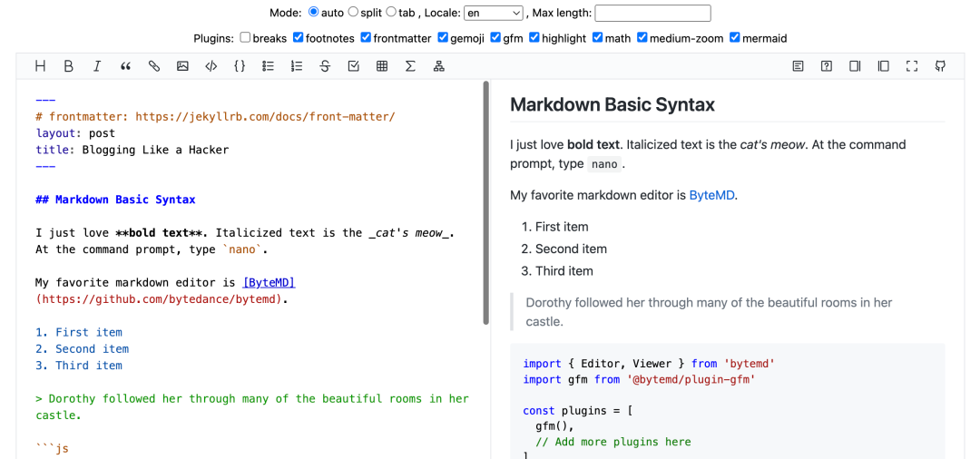Apply bold formatting from toolbar
Screen dimensions: 980x459
coord(69,66)
